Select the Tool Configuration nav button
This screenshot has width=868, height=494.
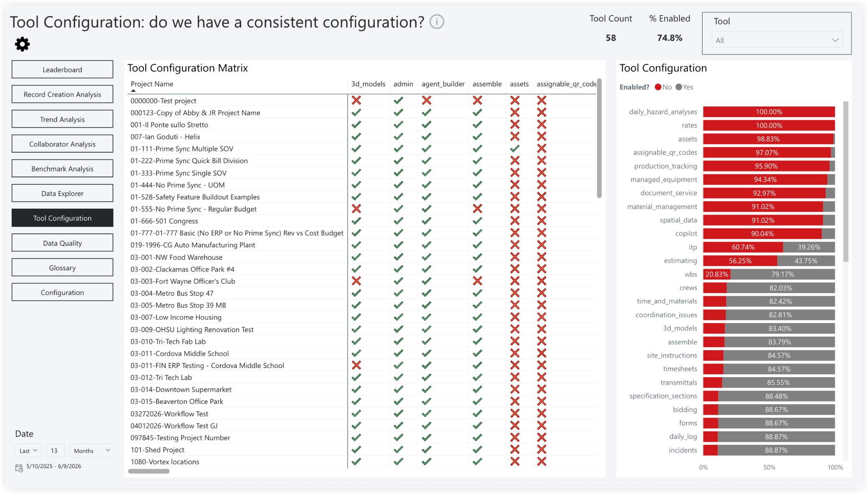tap(62, 218)
